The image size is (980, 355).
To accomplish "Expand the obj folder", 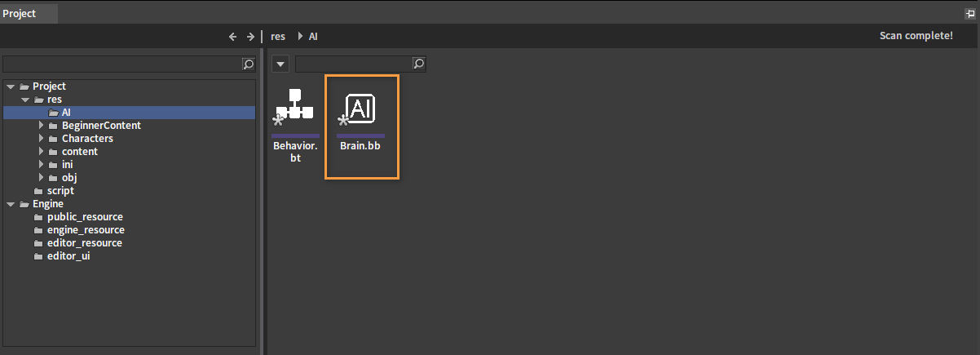I will click(41, 178).
